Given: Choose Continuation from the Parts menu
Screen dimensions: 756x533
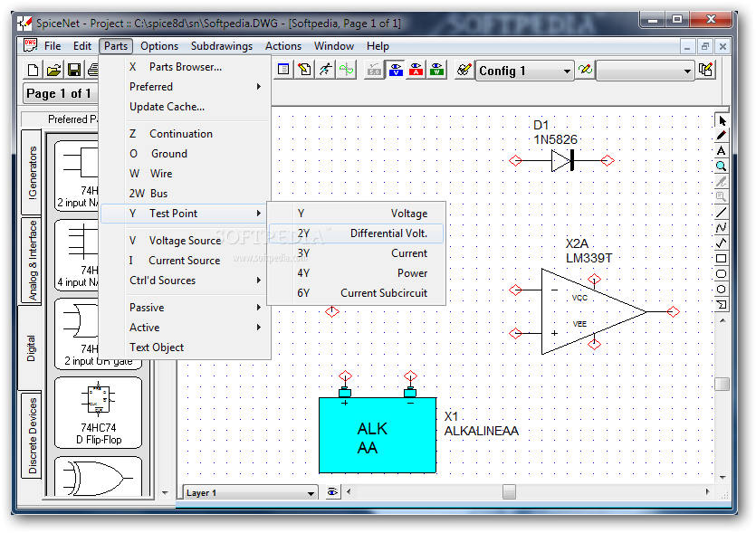Looking at the screenshot, I should 185,134.
